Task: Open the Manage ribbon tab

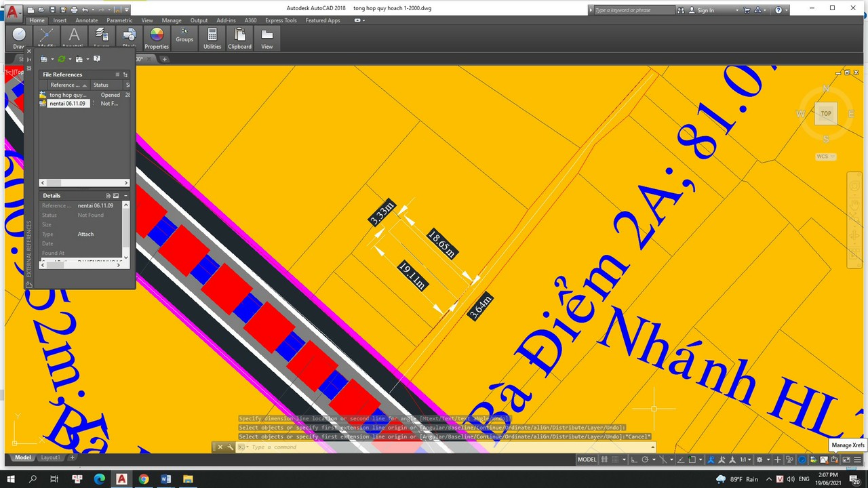Action: (172, 20)
